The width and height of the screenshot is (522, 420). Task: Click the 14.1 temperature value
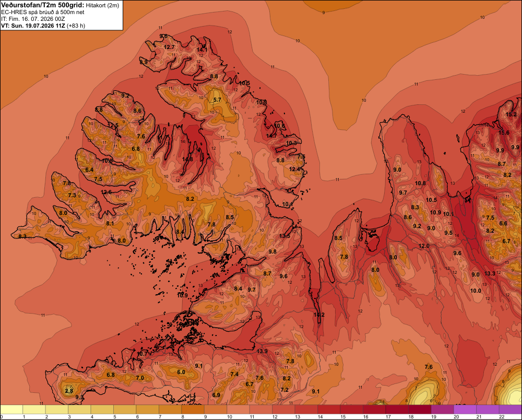pos(201,50)
